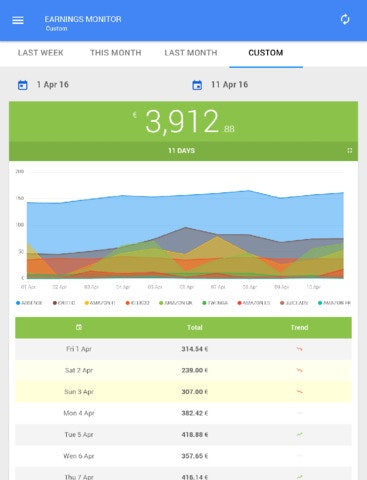Switch to the Last Month tab
Viewport: 367px width, 480px height.
pyautogui.click(x=191, y=53)
